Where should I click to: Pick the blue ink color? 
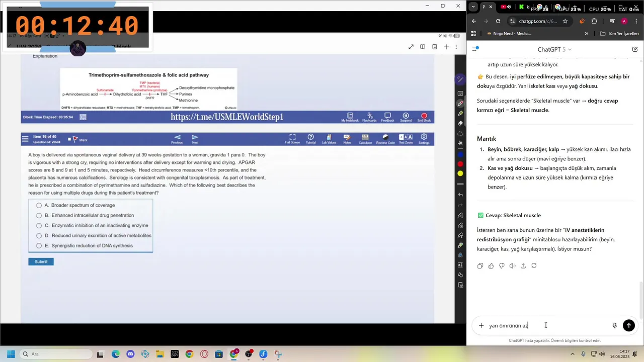tap(460, 154)
